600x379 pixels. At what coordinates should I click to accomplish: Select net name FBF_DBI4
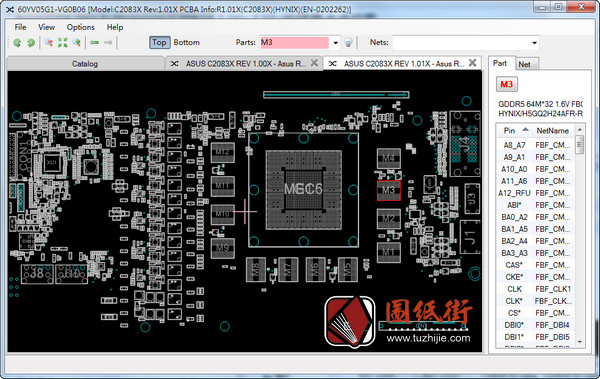[552, 325]
